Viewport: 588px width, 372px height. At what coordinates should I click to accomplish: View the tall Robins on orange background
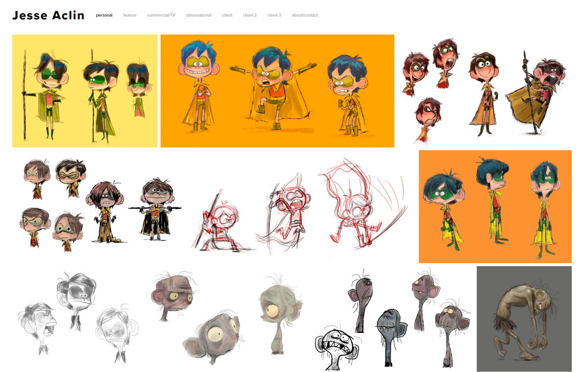[x=495, y=207]
